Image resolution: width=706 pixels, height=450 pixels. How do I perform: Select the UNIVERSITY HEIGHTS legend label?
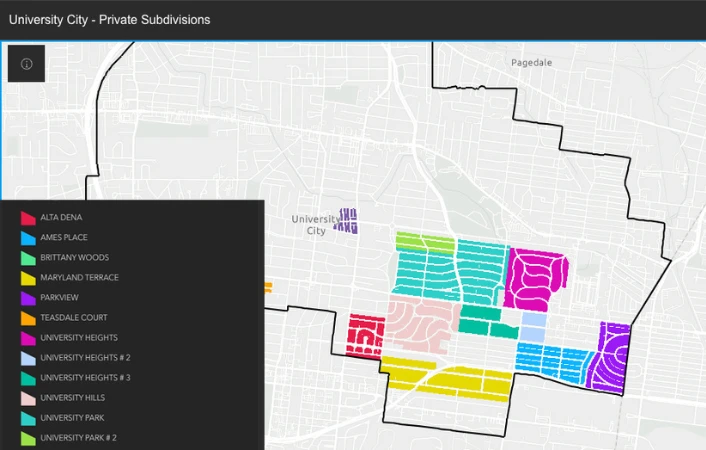coord(79,337)
